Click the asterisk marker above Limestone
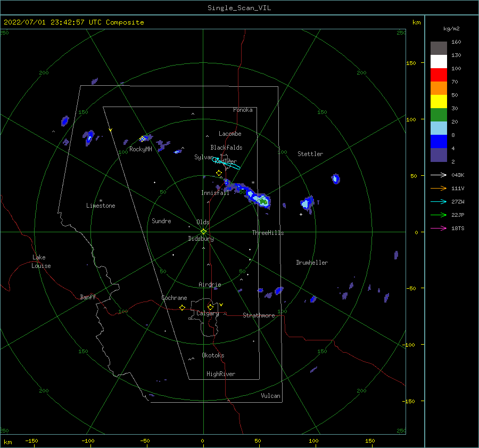This screenshot has height=448, width=479. 101,201
